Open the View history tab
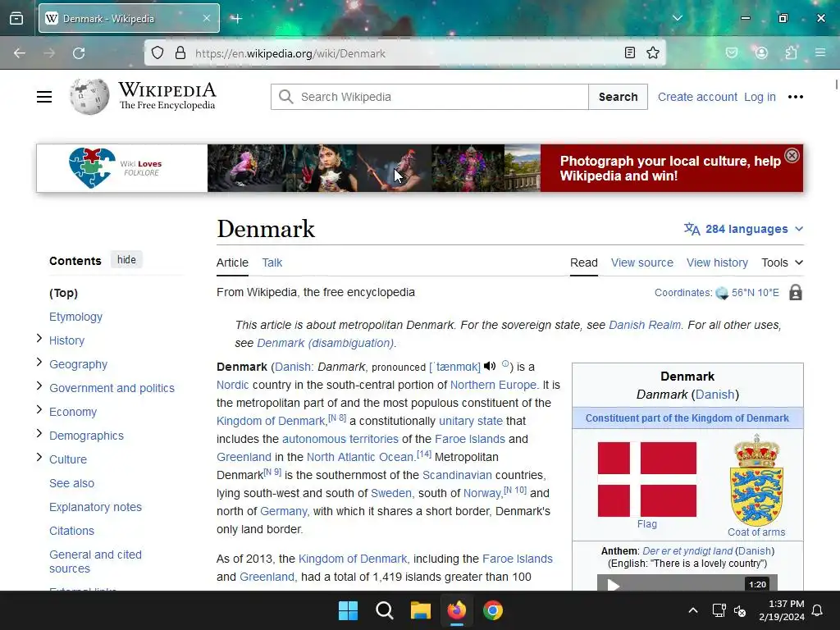Viewport: 840px width, 630px height. pos(717,262)
